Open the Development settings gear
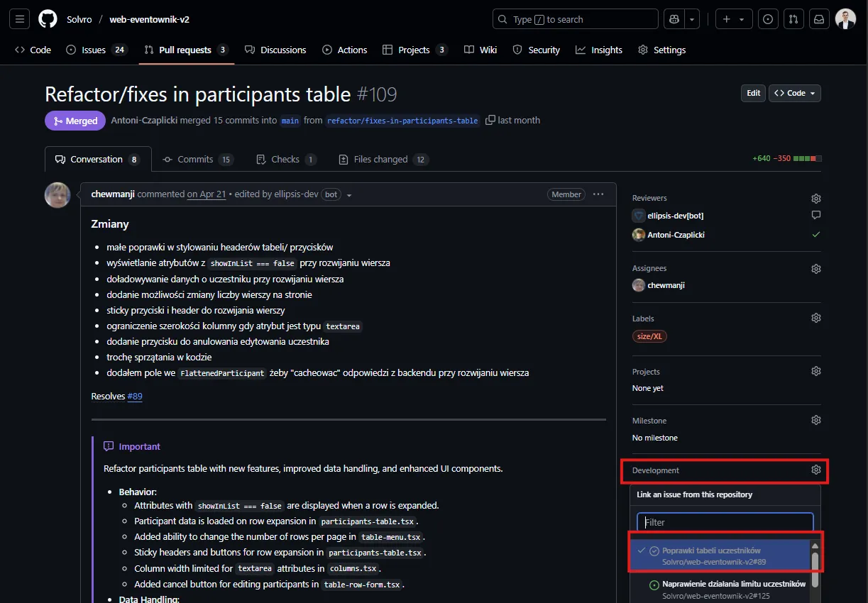Viewport: 868px width, 603px height. pyautogui.click(x=815, y=470)
